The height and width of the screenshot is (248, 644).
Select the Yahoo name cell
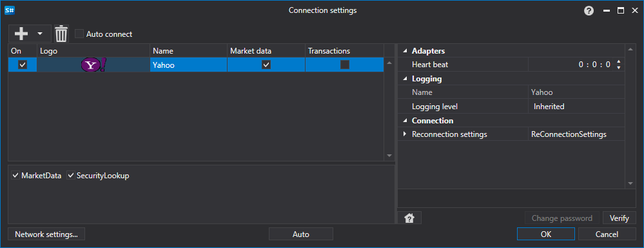pyautogui.click(x=188, y=65)
